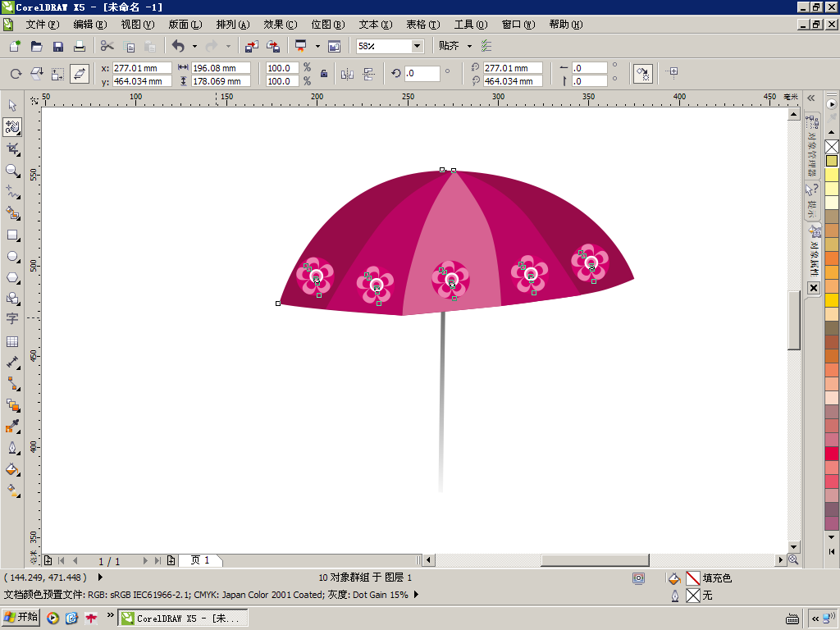This screenshot has height=630, width=840.
Task: Switch to 页 1 page tab
Action: coord(200,560)
